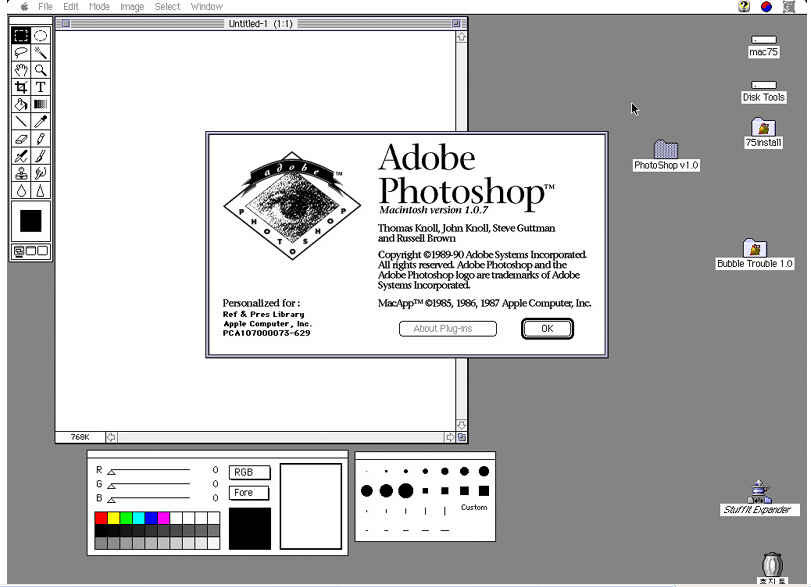
Task: Switch to rightmost full screen mode icon
Action: pyautogui.click(x=42, y=251)
